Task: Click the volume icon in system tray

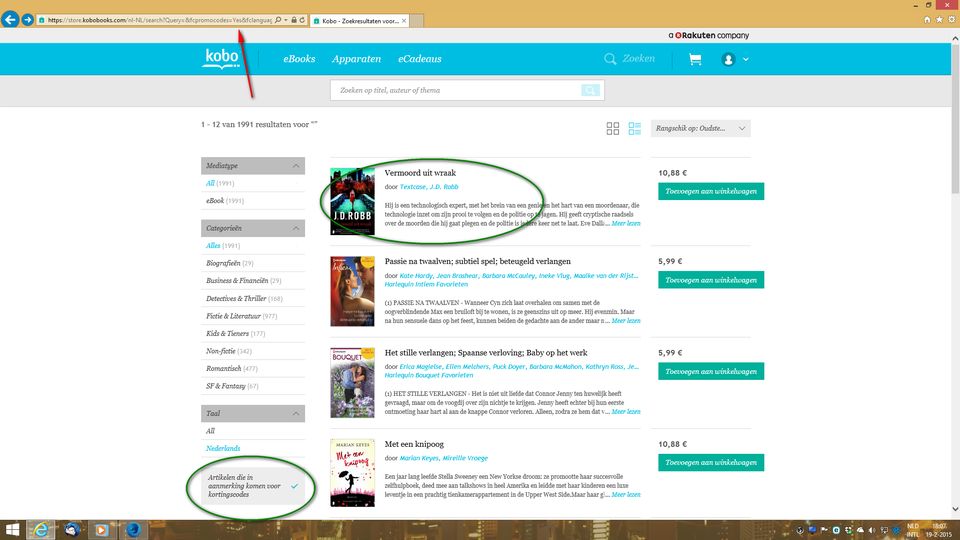Action: [x=872, y=530]
